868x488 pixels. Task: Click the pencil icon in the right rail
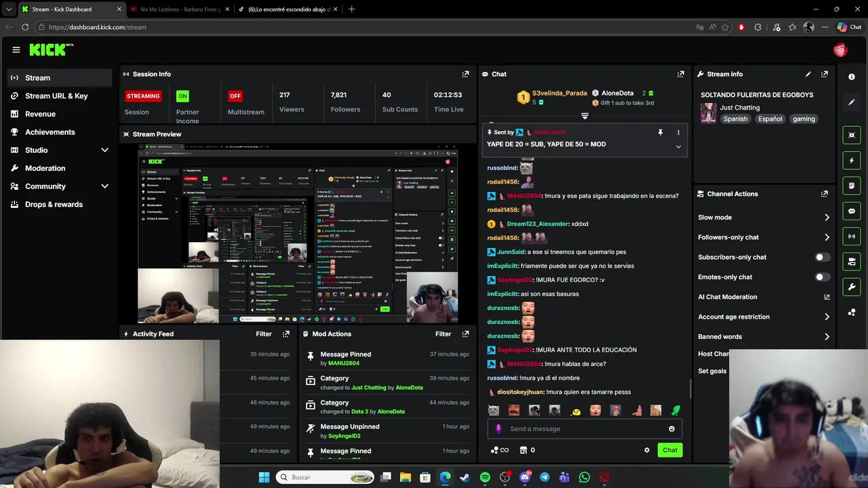[x=852, y=102]
